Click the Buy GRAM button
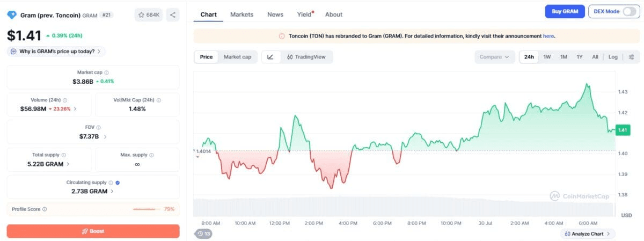 [x=565, y=11]
